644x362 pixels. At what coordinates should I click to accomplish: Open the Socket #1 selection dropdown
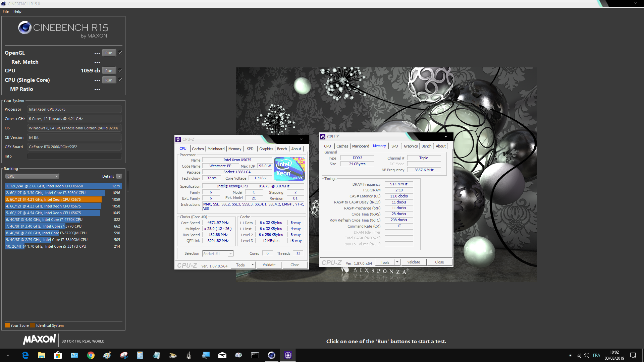coord(230,253)
